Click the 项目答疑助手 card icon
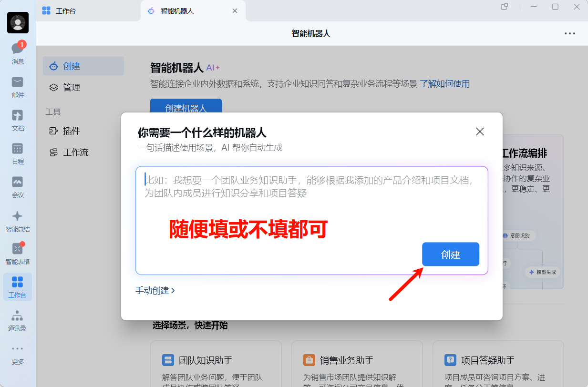 [x=450, y=360]
